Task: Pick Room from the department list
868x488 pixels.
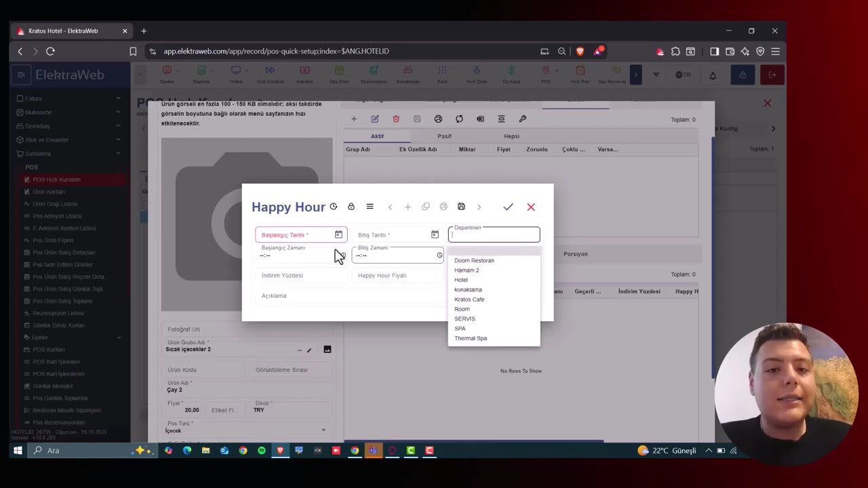Action: pos(462,309)
